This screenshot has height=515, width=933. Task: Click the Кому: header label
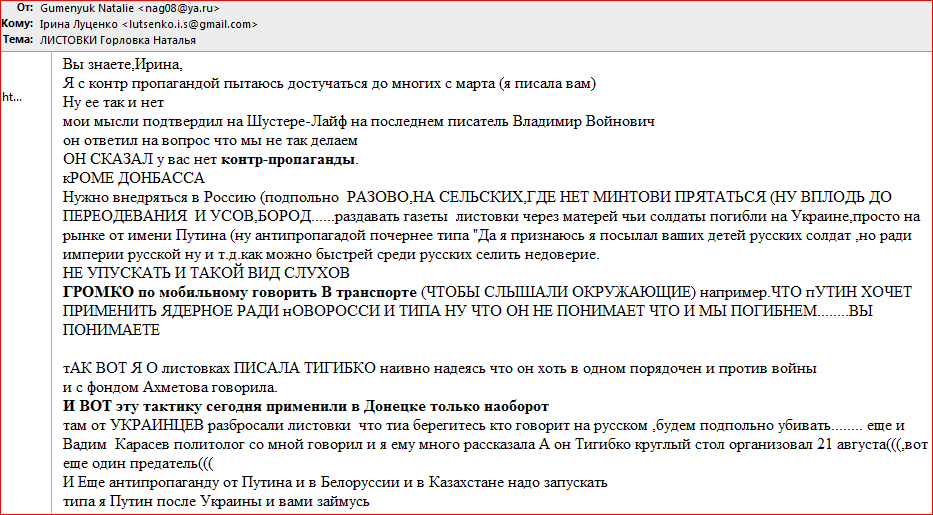tap(19, 24)
